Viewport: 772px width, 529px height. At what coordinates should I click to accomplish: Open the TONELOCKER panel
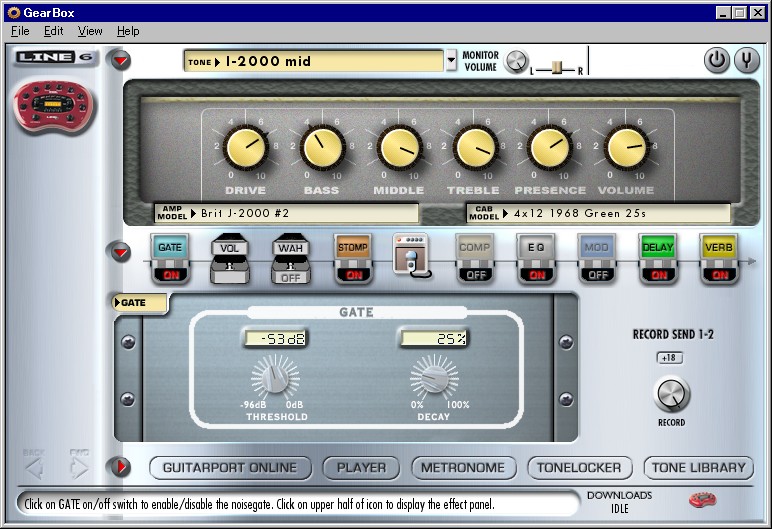[579, 467]
